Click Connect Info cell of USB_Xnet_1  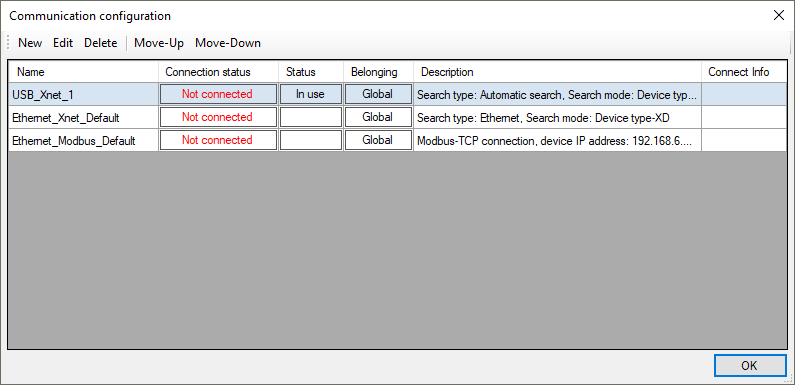click(744, 94)
